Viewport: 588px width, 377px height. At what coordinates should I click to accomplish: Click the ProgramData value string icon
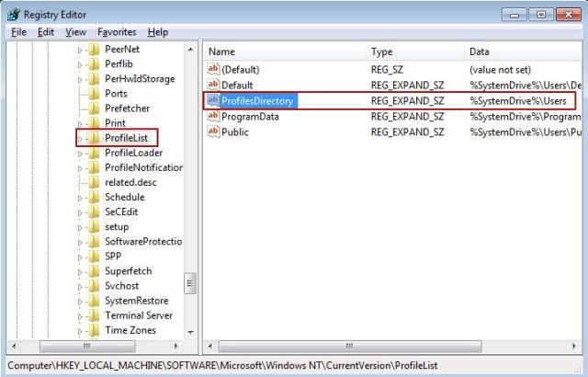(x=213, y=116)
